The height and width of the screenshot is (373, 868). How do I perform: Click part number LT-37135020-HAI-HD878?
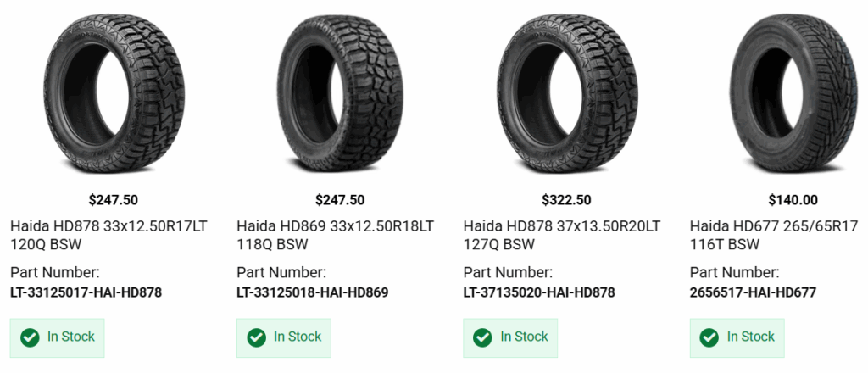point(539,292)
